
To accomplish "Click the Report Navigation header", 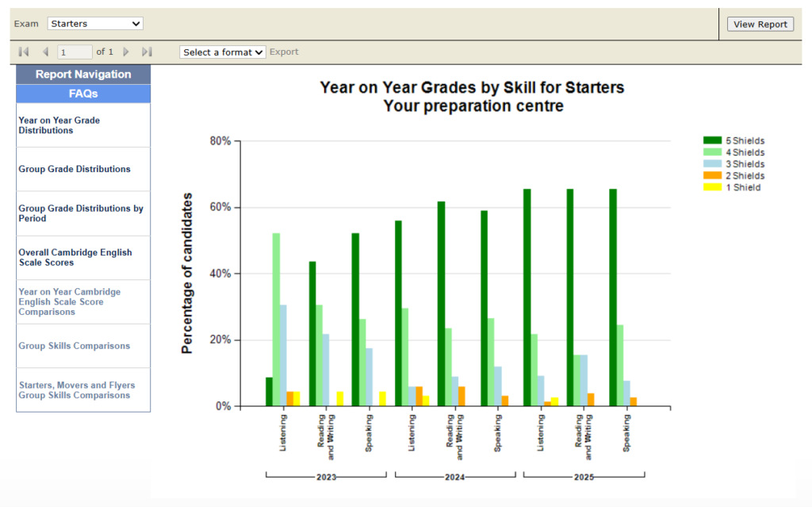I will [82, 74].
